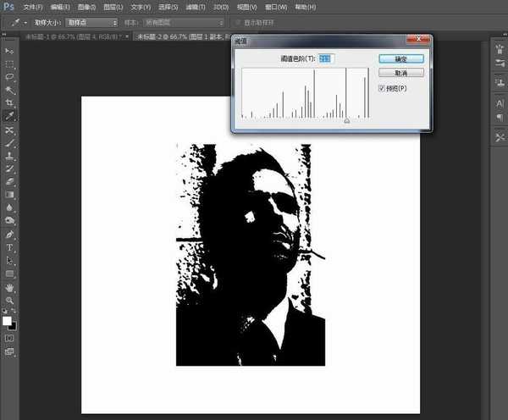Open the 取样大小 dropdown
Image resolution: width=508 pixels, height=420 pixels.
(x=91, y=21)
